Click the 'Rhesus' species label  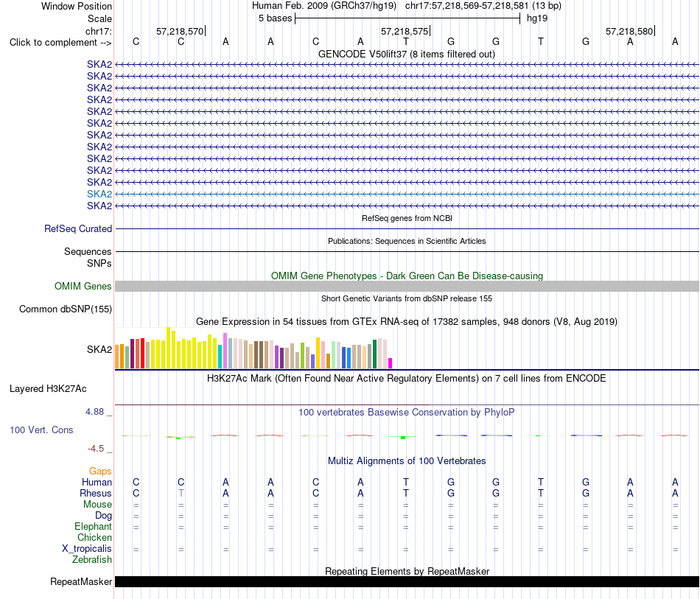96,493
